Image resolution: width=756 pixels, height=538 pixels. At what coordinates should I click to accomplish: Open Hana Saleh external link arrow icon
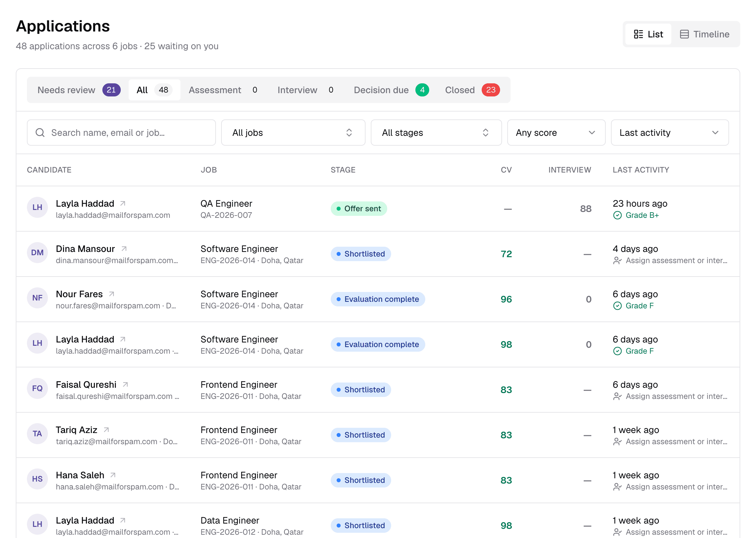[113, 475]
